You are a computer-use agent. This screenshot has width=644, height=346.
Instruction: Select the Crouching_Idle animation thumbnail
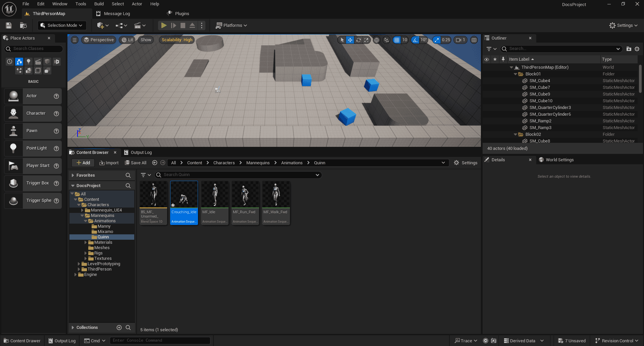[x=184, y=203]
